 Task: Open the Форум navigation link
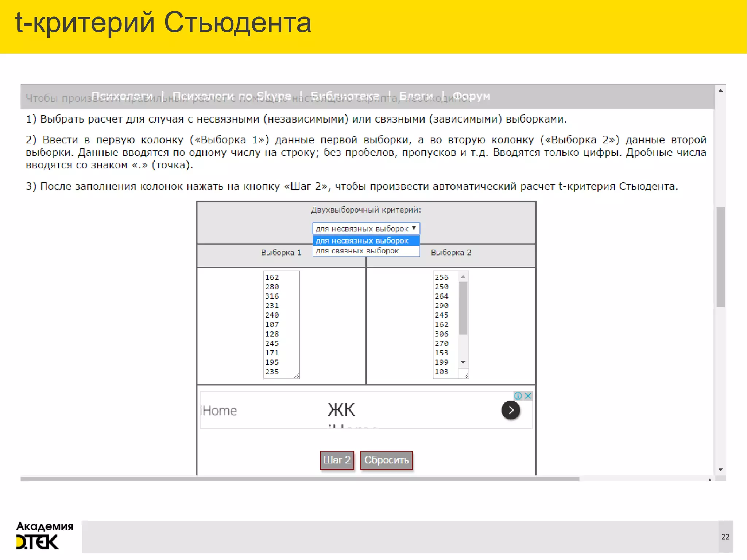[x=471, y=96]
